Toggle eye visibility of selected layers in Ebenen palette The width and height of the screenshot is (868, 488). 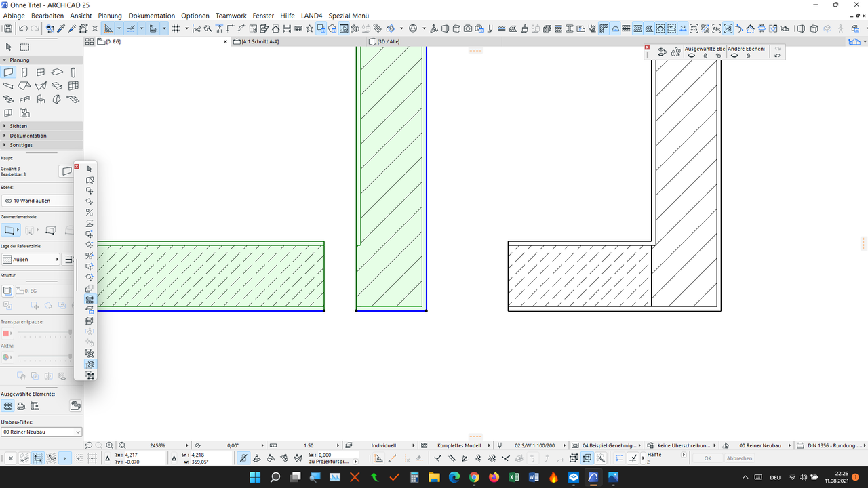pos(692,56)
